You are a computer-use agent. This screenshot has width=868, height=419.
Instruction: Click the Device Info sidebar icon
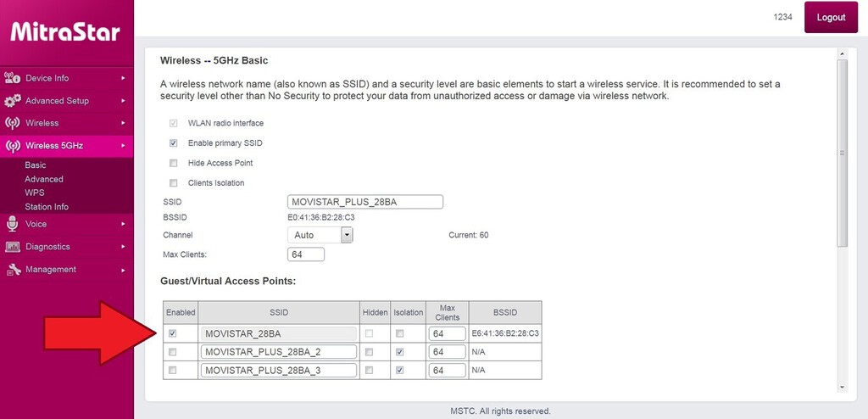pyautogui.click(x=12, y=78)
